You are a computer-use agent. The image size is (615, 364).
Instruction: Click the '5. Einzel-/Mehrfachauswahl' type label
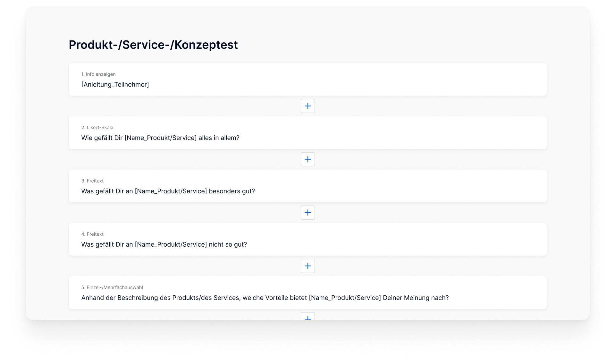tap(112, 287)
